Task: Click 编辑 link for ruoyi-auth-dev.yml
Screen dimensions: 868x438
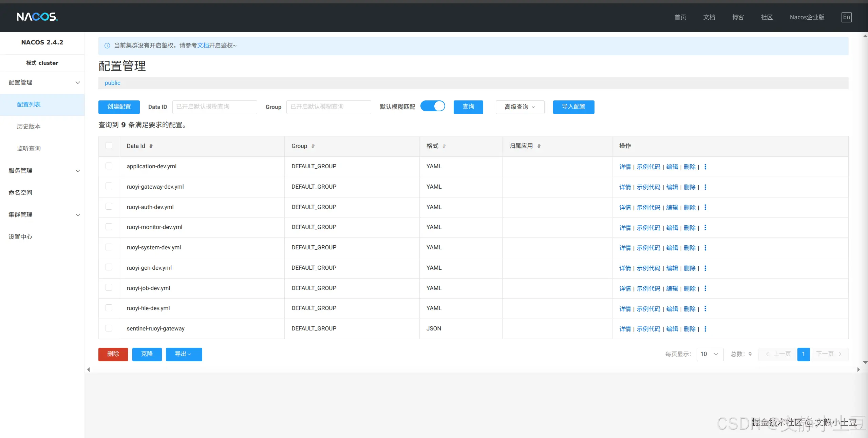Action: [x=672, y=207]
